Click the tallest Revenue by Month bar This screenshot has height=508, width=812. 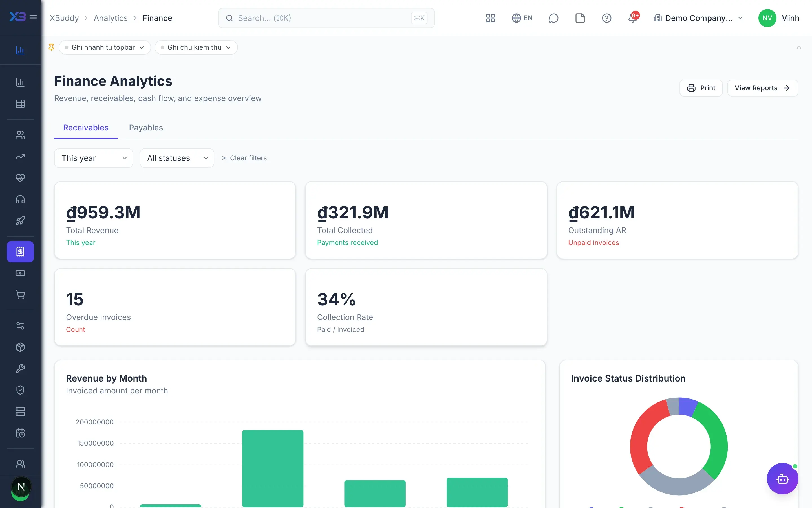click(272, 468)
